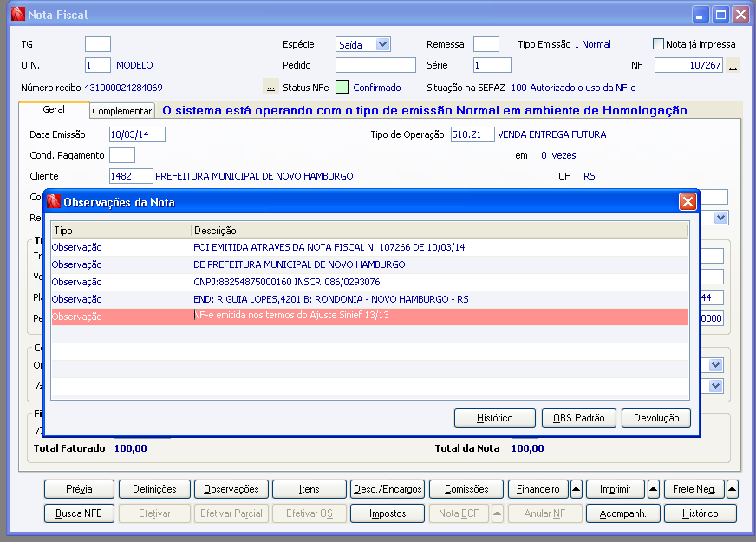Viewport: 756px width, 542px height.
Task: Select row 'FOI EMITIDA ATRAVES DA NOTA FISCAL N. 107266'
Action: pos(370,247)
